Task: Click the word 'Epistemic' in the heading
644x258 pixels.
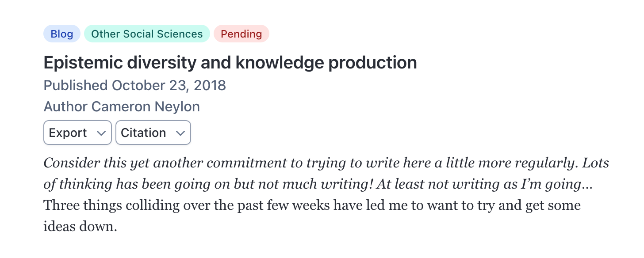Action: [83, 63]
